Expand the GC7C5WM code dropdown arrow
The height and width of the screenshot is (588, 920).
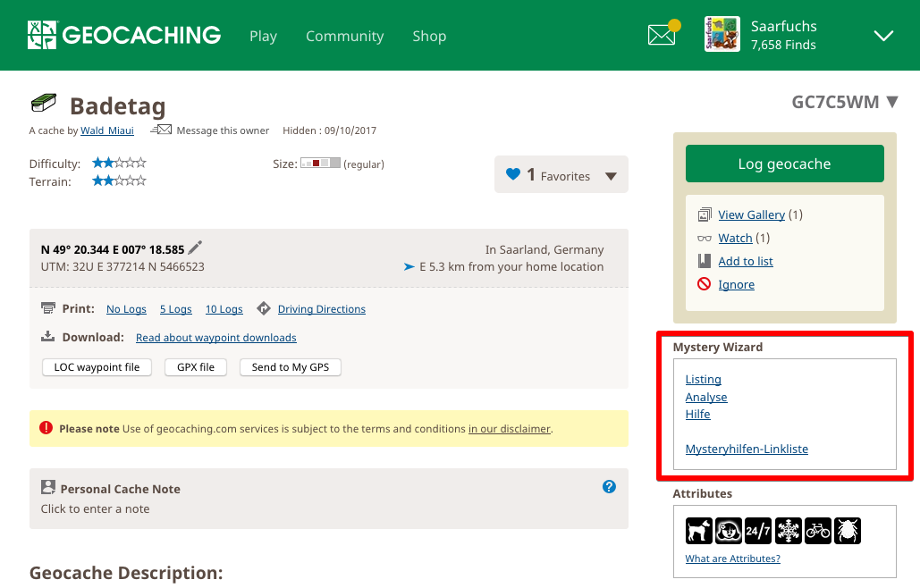[x=892, y=102]
